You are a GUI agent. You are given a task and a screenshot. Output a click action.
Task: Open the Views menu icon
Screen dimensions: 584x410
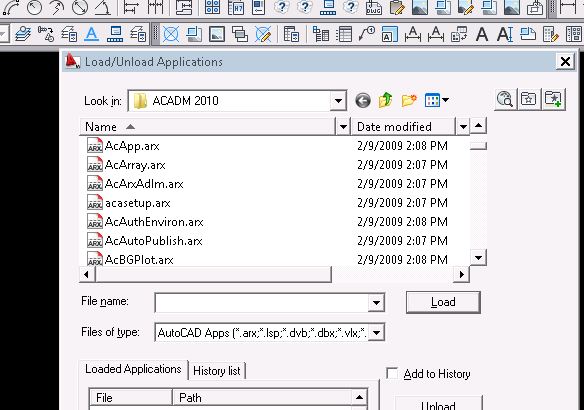pyautogui.click(x=437, y=100)
